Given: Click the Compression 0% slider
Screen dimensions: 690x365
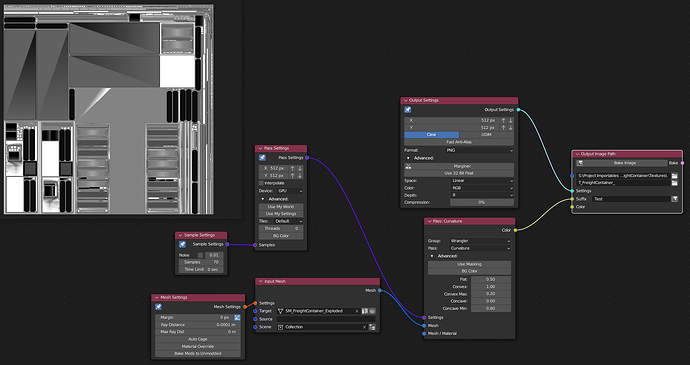Looking at the screenshot, I should (x=481, y=203).
